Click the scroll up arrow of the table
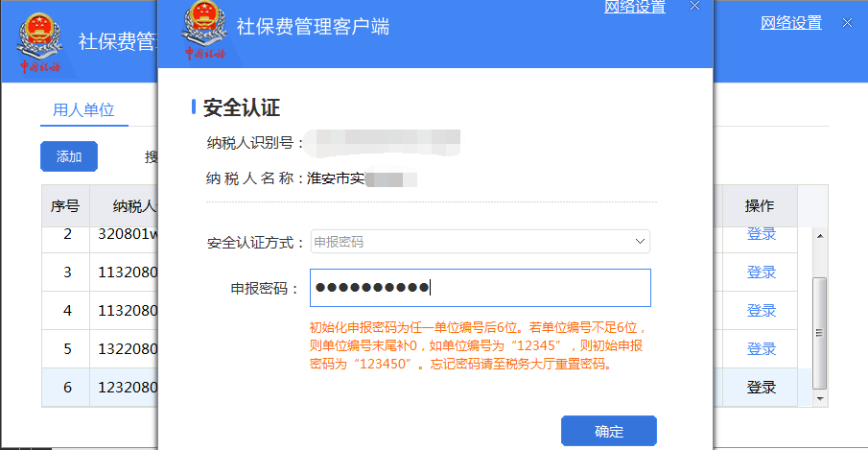 click(x=820, y=236)
